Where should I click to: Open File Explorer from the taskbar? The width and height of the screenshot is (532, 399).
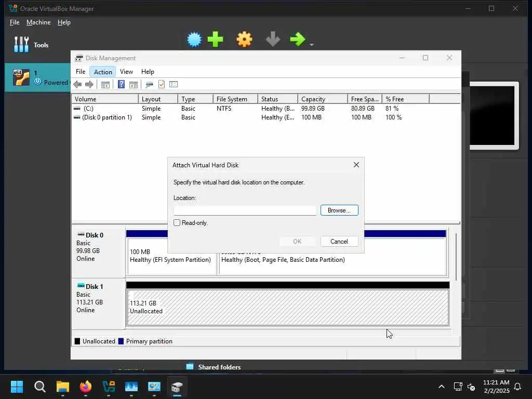(x=63, y=387)
